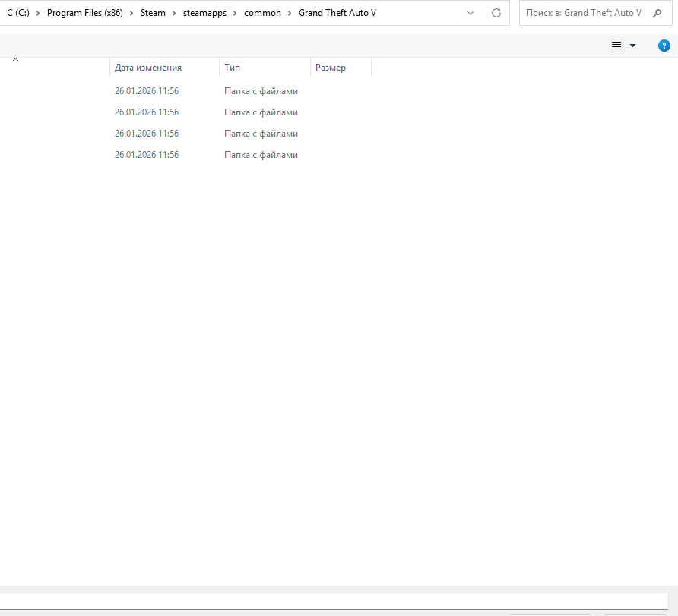Navigate to steamapps in the path
This screenshot has height=616, width=678.
204,14
